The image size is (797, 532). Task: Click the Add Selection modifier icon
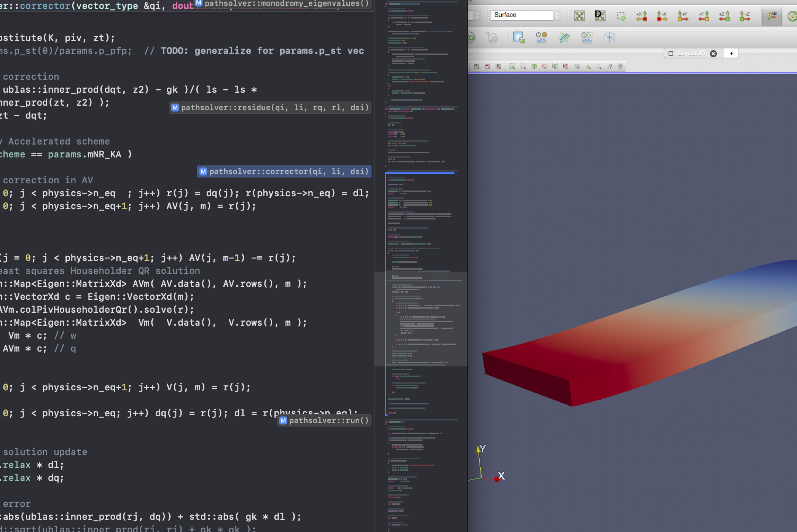pyautogui.click(x=477, y=66)
